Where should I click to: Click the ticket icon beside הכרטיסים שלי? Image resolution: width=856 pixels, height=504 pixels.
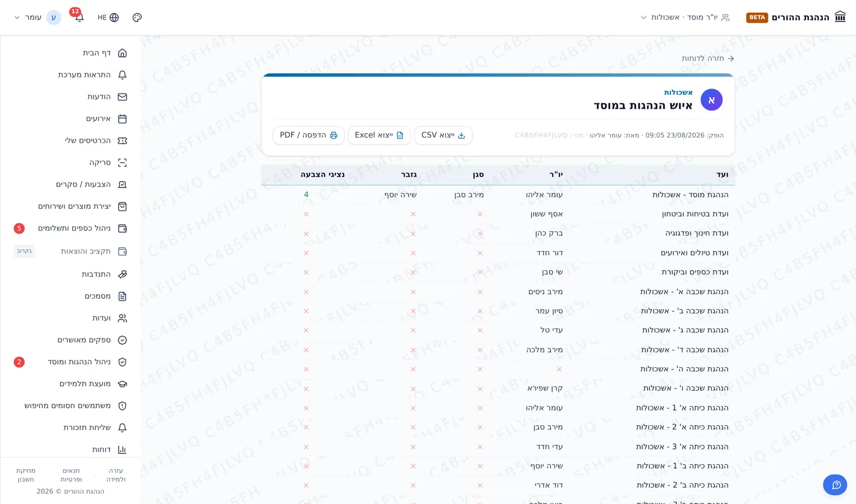coord(122,141)
